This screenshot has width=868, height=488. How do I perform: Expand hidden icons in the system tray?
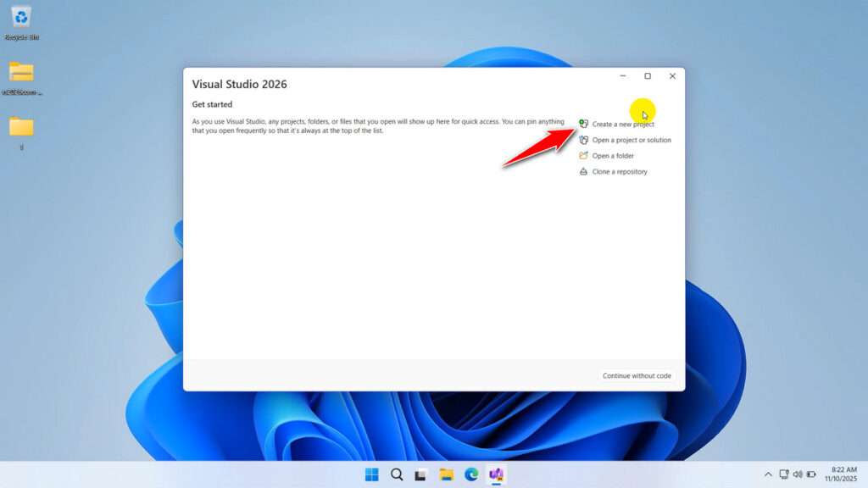[x=768, y=475]
